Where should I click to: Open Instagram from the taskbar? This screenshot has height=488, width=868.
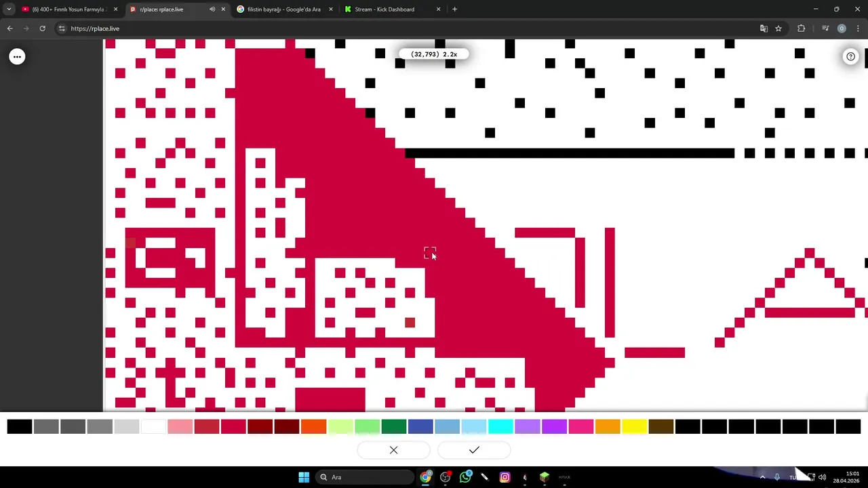(x=505, y=477)
